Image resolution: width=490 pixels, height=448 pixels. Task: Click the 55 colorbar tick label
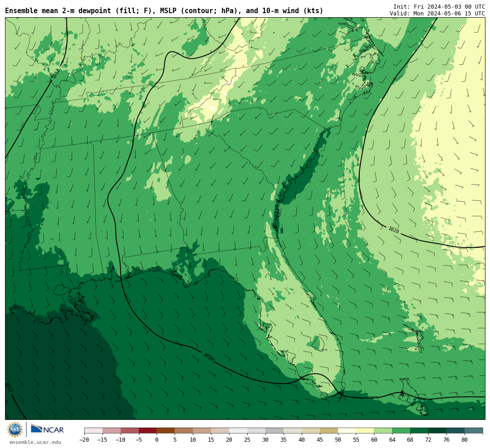point(356,440)
